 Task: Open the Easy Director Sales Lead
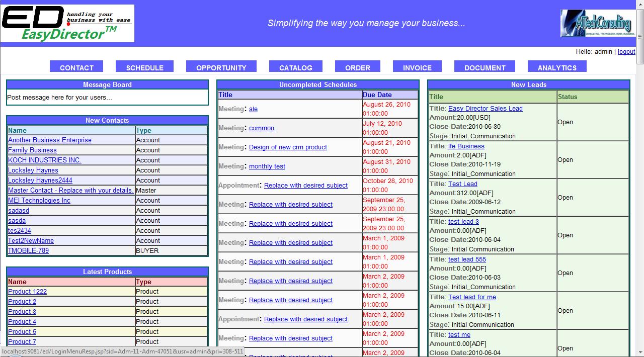click(486, 109)
